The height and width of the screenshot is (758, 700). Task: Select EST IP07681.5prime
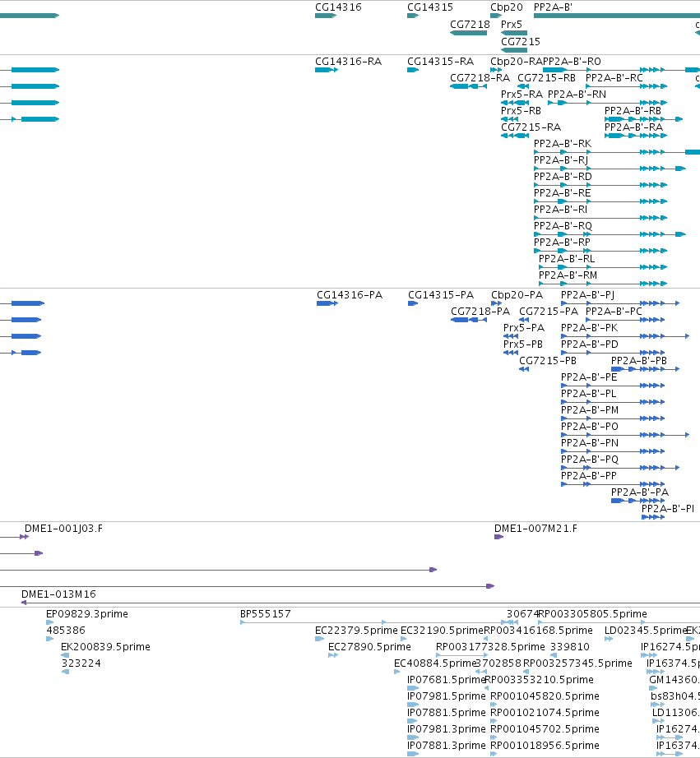point(447,680)
